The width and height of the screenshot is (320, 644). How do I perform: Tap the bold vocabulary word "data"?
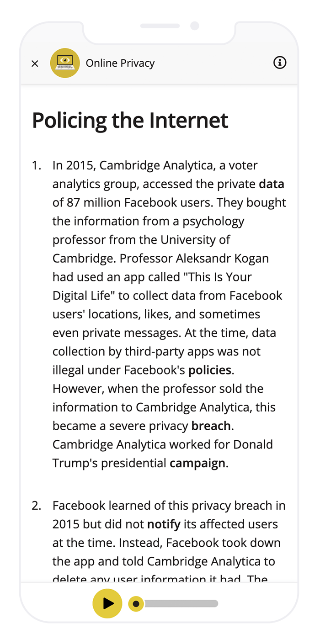tap(272, 184)
